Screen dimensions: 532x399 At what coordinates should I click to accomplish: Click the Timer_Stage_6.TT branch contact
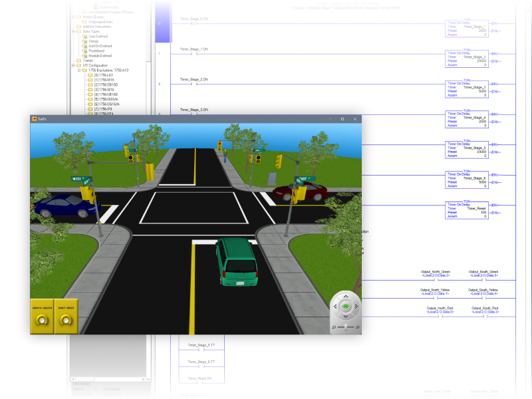pos(201,366)
